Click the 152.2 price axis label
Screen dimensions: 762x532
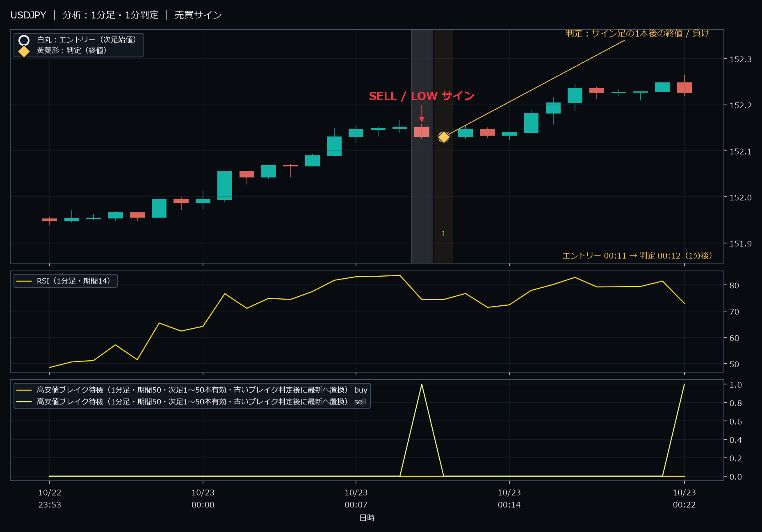[741, 105]
